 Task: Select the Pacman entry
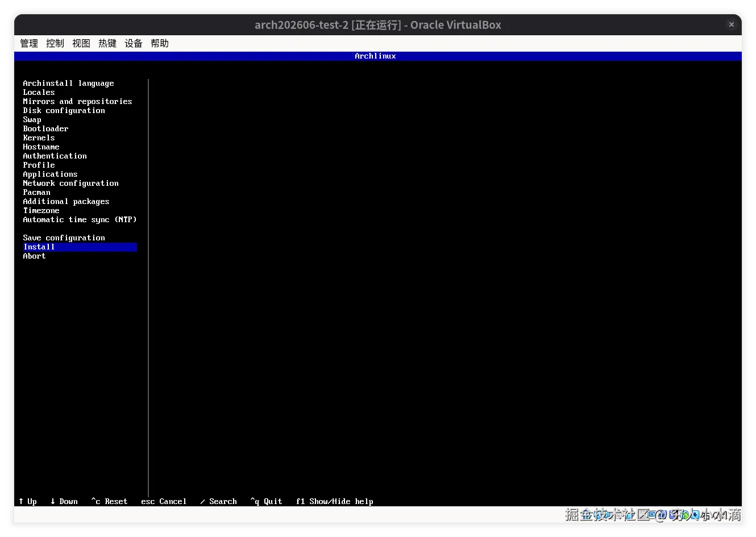click(36, 193)
